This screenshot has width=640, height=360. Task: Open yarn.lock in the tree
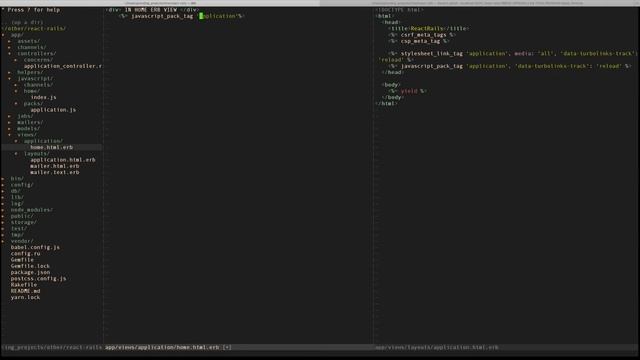[x=25, y=298]
